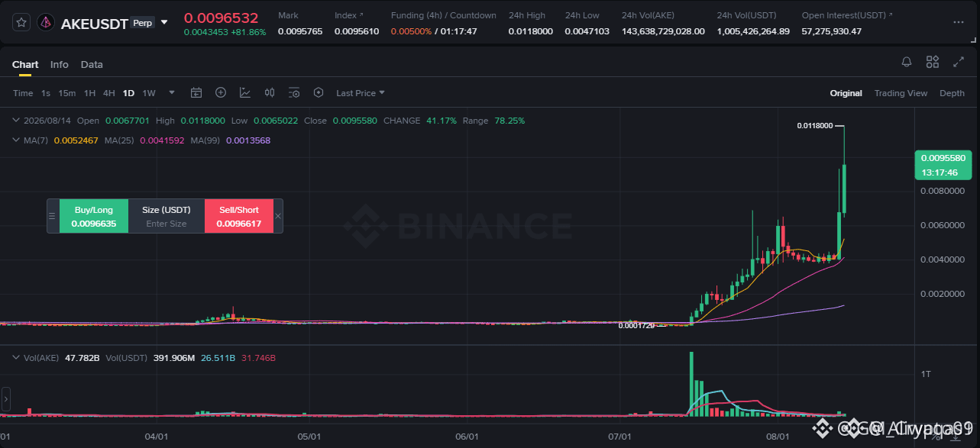This screenshot has width=980, height=448.
Task: Switch to the Chart tab
Action: [25, 65]
